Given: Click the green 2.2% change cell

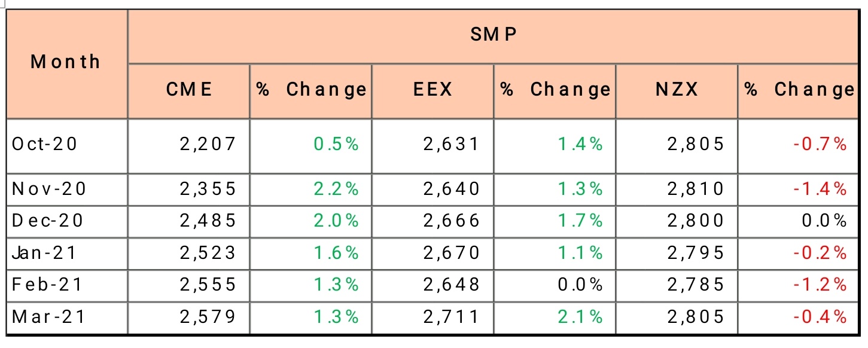Looking at the screenshot, I should (x=336, y=189).
